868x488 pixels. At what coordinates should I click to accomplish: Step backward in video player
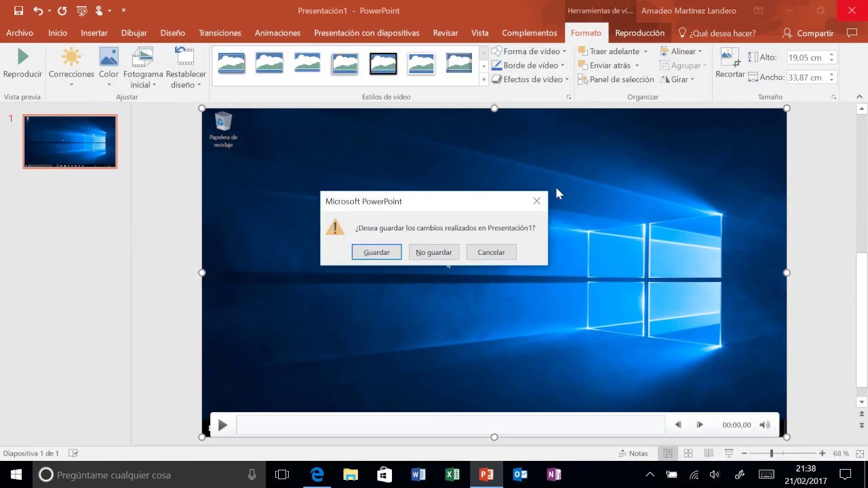click(x=677, y=425)
